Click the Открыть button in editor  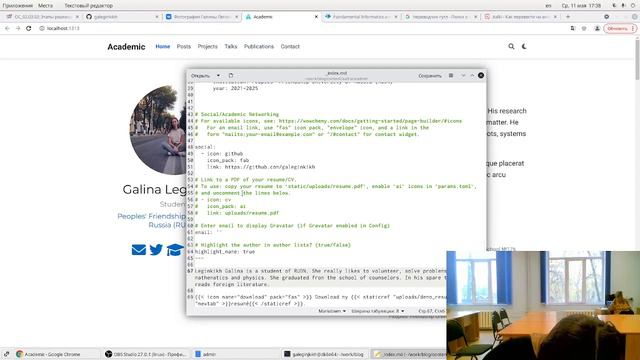pos(200,76)
